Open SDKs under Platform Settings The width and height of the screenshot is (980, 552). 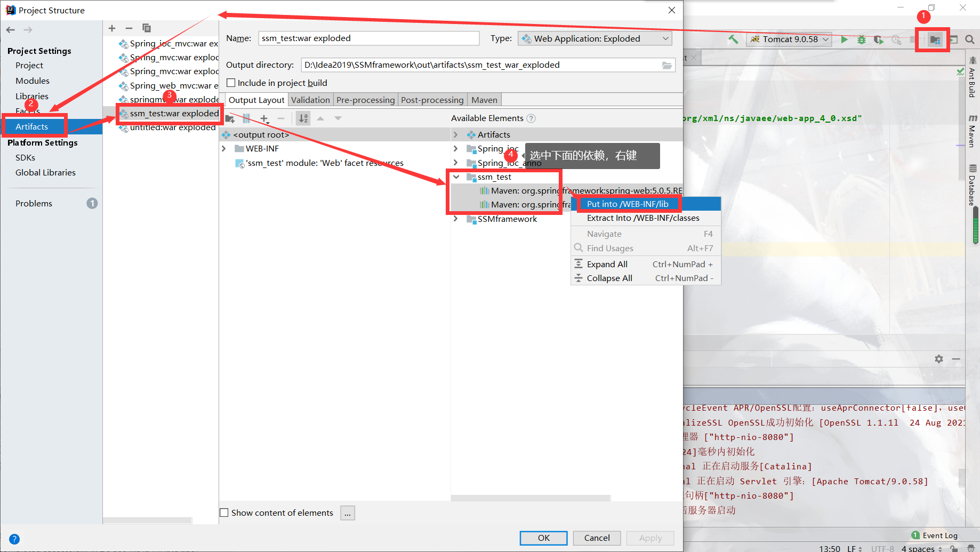(x=25, y=157)
